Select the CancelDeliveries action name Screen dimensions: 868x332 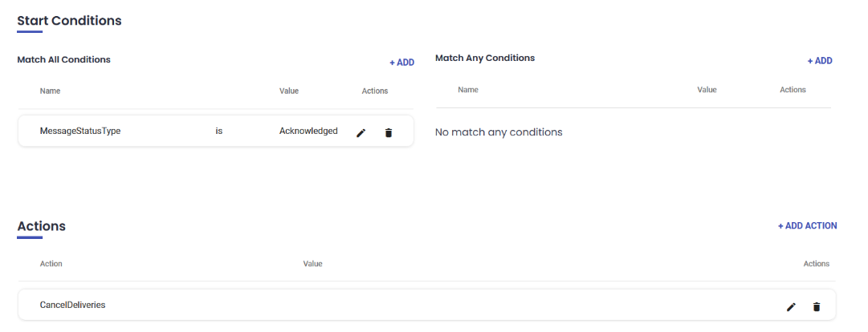[73, 305]
